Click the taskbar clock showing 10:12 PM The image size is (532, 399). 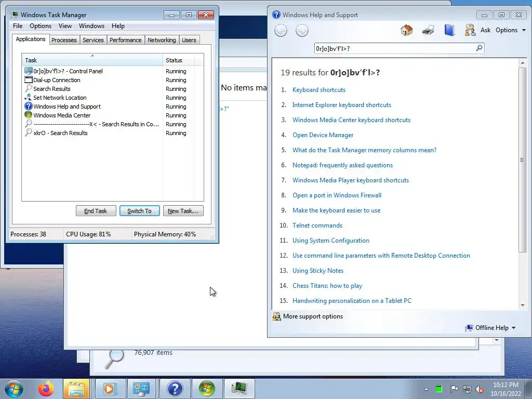coord(506,389)
